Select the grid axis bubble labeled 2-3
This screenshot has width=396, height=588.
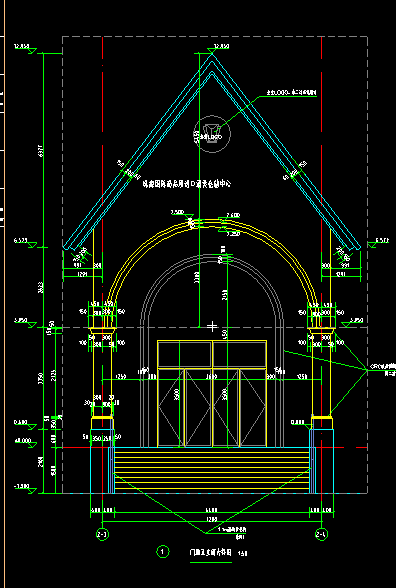click(x=102, y=535)
